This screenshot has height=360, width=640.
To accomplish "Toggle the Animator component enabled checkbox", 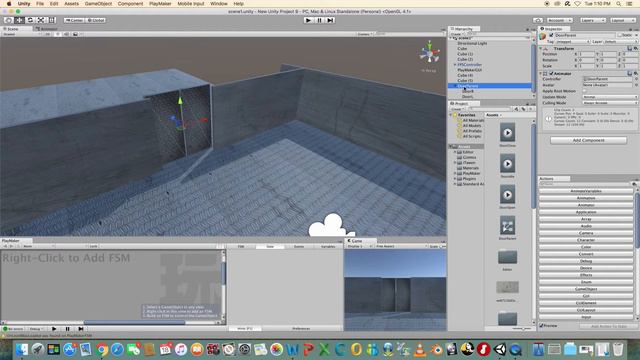I will pos(551,73).
